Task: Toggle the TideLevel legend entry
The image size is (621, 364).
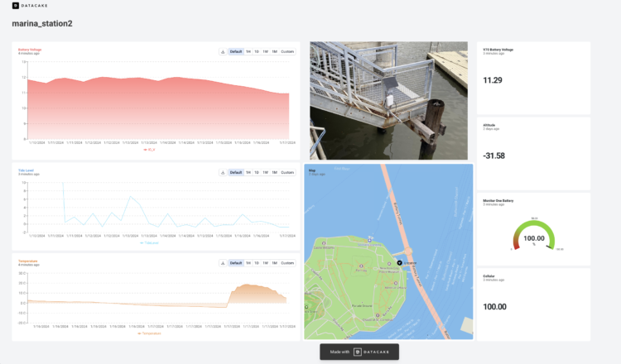Action: (x=149, y=243)
